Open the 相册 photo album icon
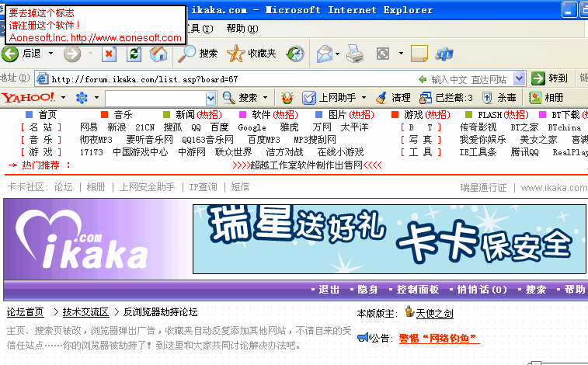This screenshot has height=365, width=588. 534,98
